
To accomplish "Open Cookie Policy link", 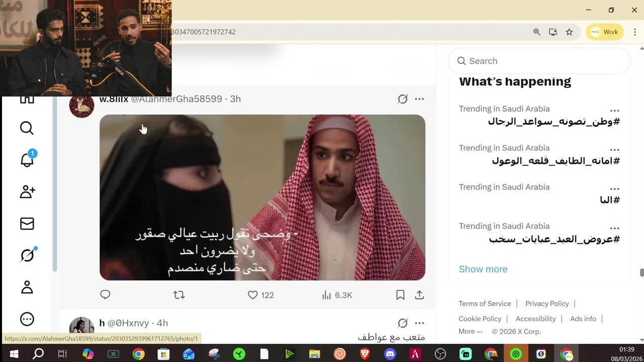I will 480,319.
